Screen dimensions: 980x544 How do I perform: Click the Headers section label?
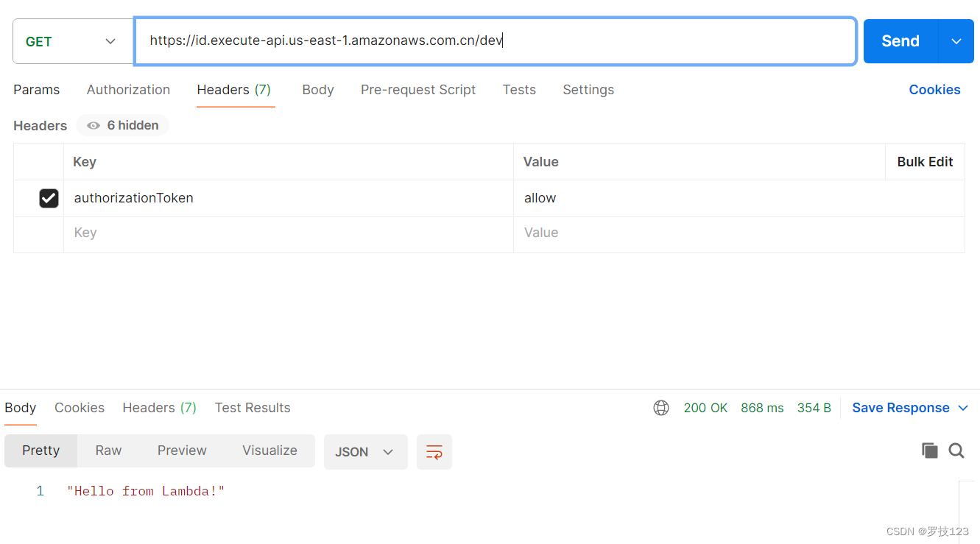coord(40,125)
